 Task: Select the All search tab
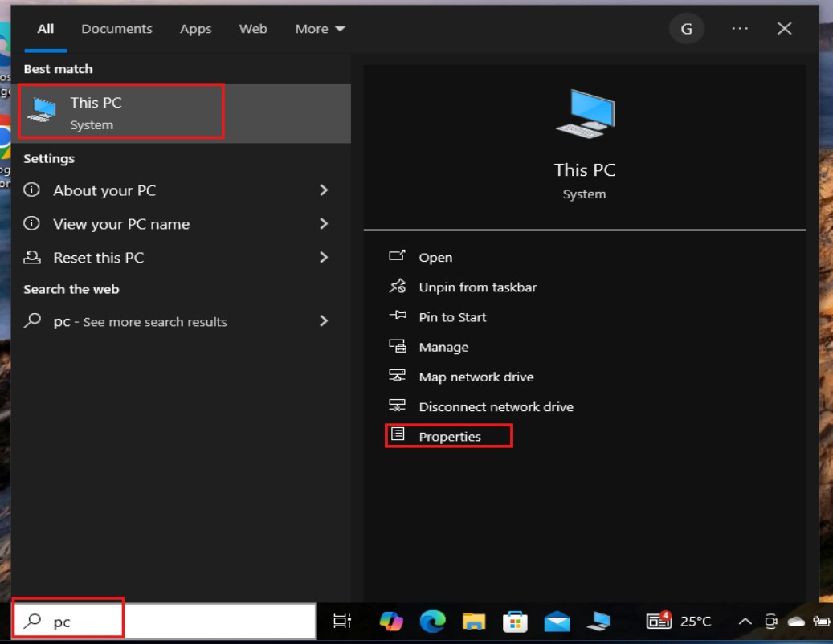[46, 29]
